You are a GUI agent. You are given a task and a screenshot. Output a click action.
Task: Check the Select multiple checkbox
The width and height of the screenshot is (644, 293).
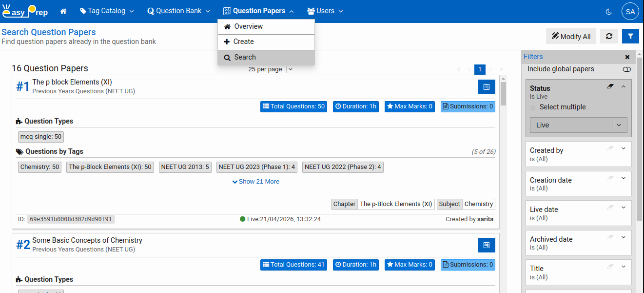point(533,107)
